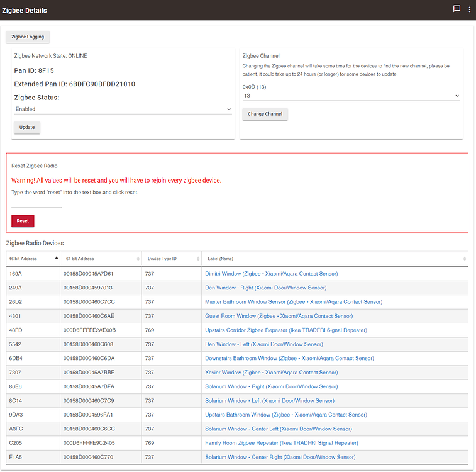The width and height of the screenshot is (476, 472).
Task: Open the Zigbee Status Enabled dropdown
Action: pos(123,109)
